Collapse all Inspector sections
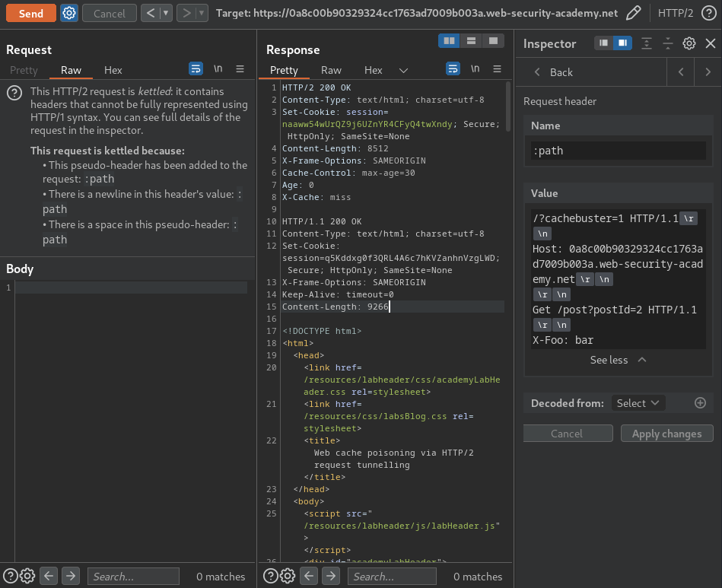Viewport: 722px width, 588px height. [668, 43]
